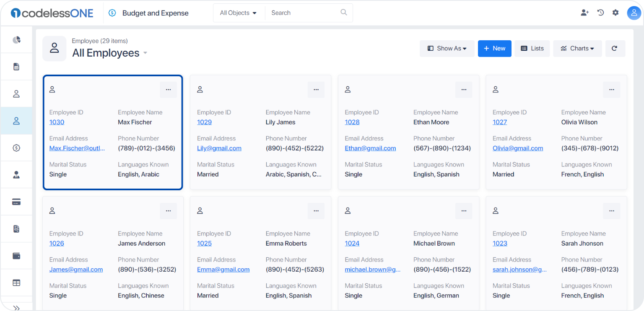Open the user profile avatar
Screen dimensions: 644x311
(x=634, y=13)
